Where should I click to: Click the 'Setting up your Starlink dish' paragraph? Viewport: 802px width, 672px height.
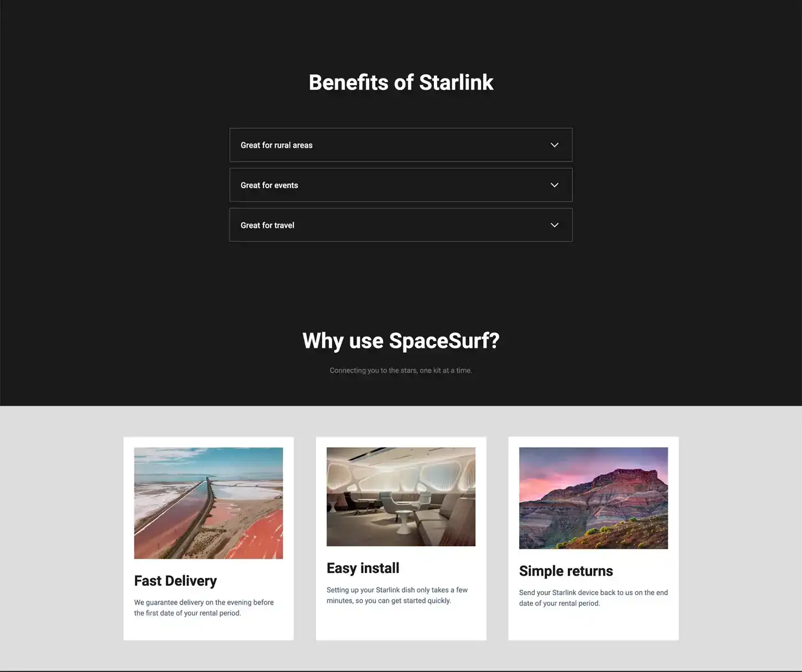[x=397, y=595]
